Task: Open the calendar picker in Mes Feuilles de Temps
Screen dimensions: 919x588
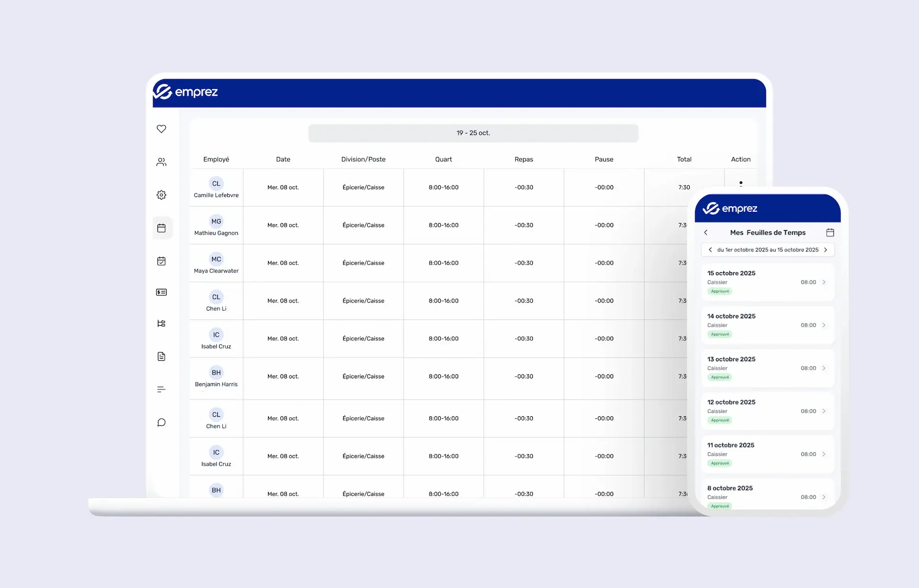Action: (830, 233)
